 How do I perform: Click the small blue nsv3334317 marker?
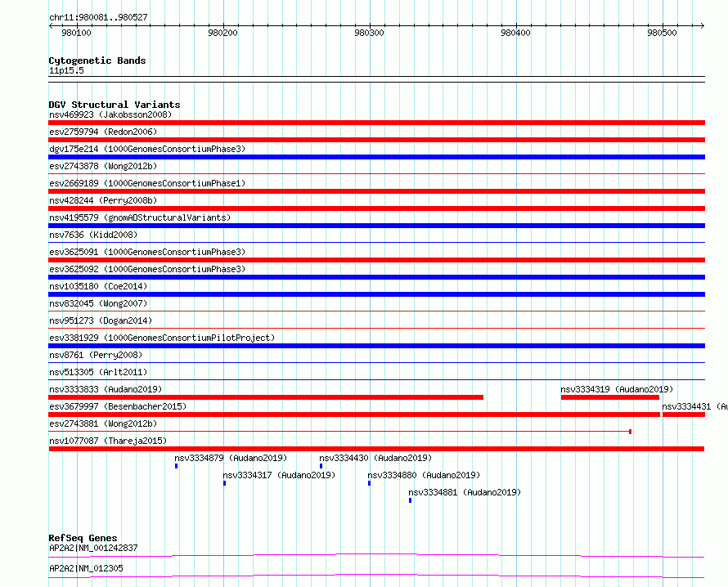225,483
